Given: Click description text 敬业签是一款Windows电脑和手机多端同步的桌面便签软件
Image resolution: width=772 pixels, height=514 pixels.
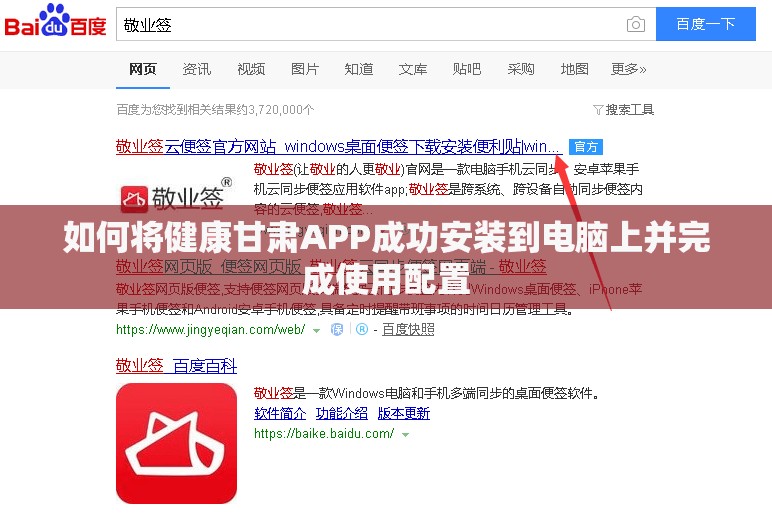Looking at the screenshot, I should pos(426,393).
